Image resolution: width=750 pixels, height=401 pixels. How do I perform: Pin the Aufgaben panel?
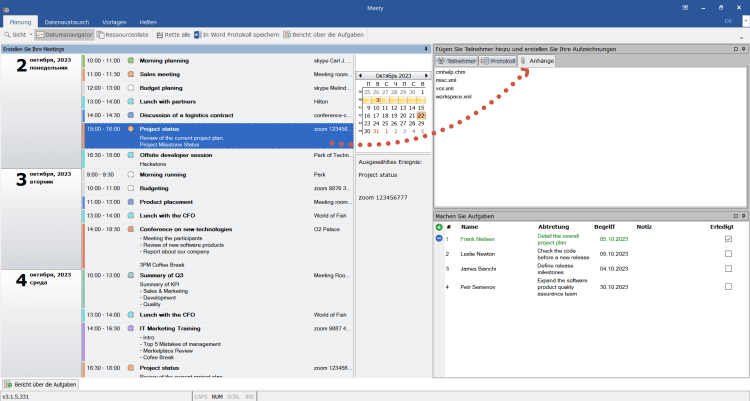click(743, 216)
